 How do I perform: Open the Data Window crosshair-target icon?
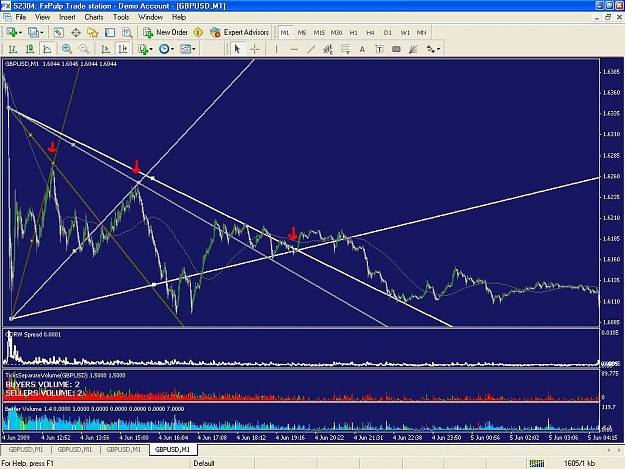(x=76, y=33)
